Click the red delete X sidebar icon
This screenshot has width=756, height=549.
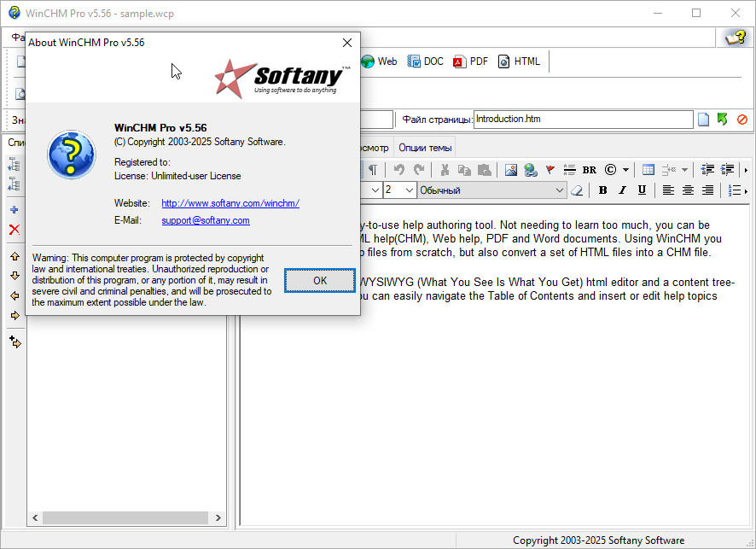tap(15, 229)
